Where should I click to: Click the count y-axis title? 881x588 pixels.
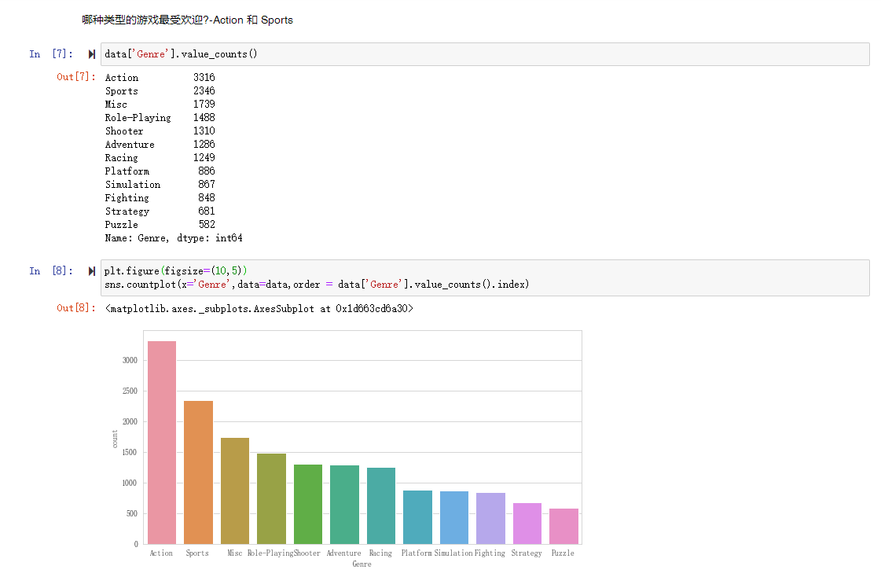click(x=115, y=439)
